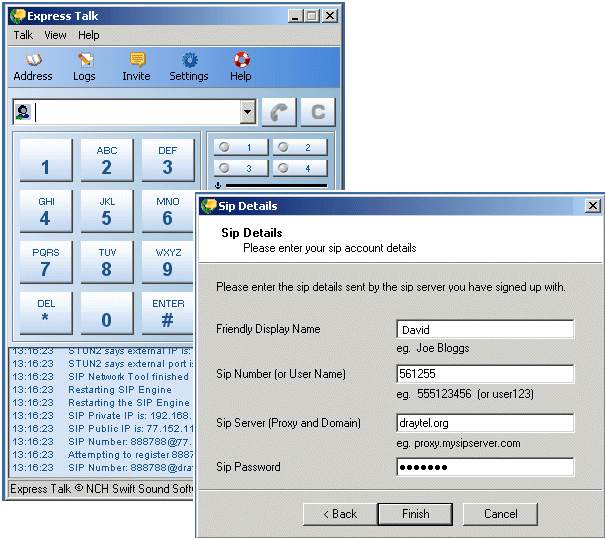Click the Sip Password field
606x539 pixels.
pos(485,467)
